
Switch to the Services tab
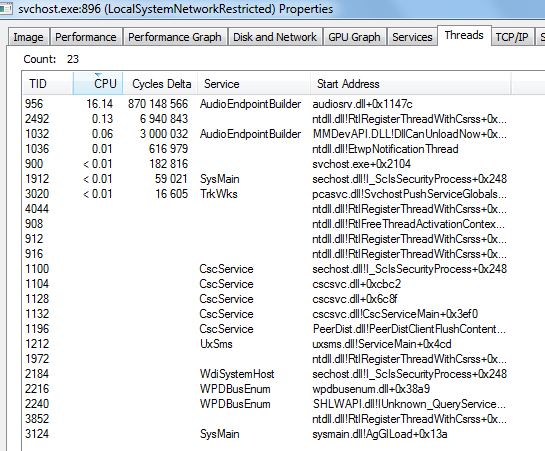pyautogui.click(x=412, y=37)
